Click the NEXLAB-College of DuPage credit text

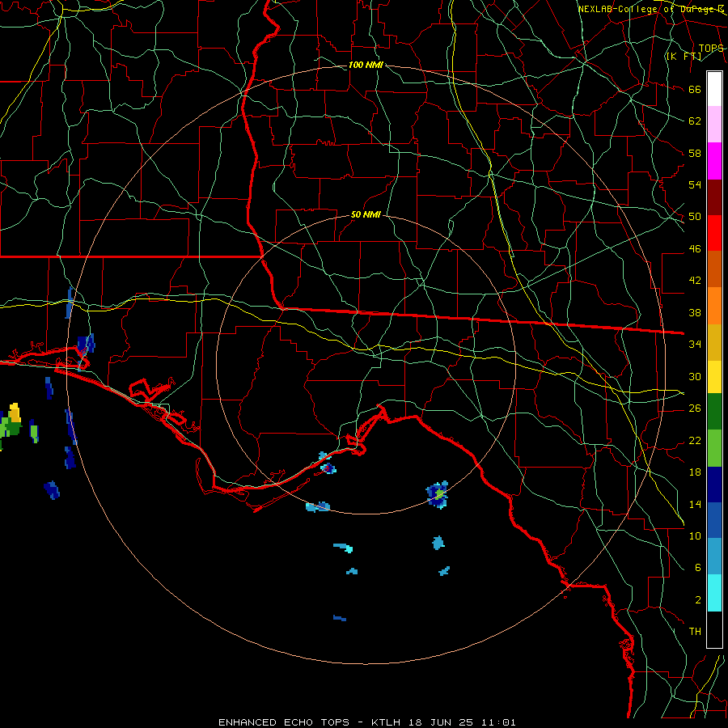click(650, 9)
